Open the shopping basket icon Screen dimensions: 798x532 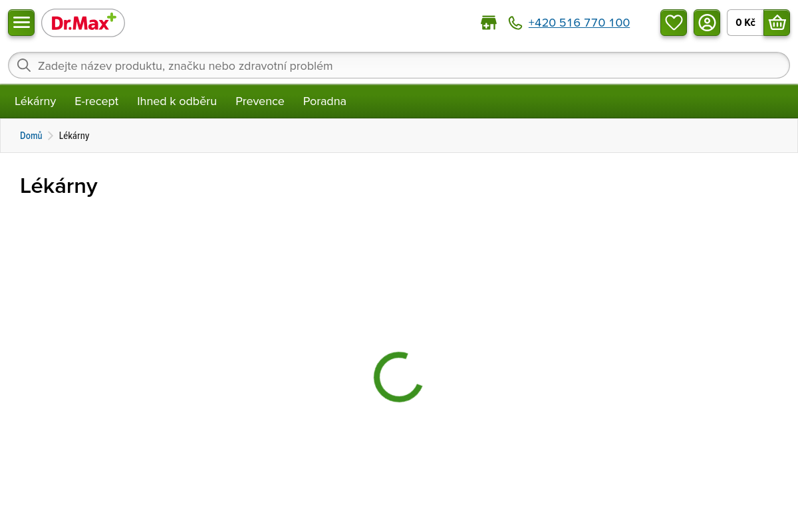coord(777,23)
